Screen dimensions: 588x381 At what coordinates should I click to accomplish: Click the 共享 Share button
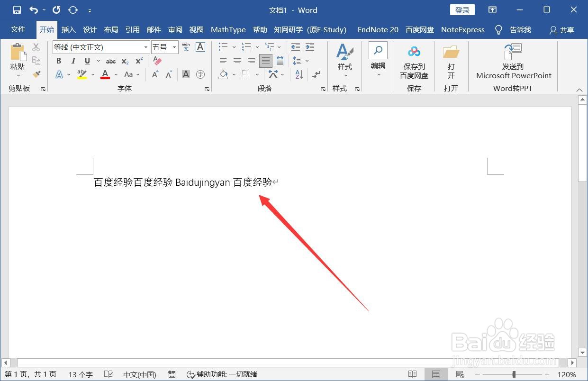pos(562,30)
